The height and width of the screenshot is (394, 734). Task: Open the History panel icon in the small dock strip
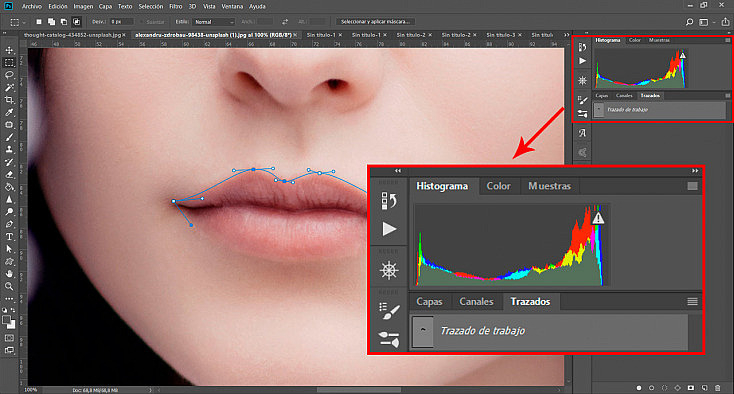pyautogui.click(x=582, y=47)
